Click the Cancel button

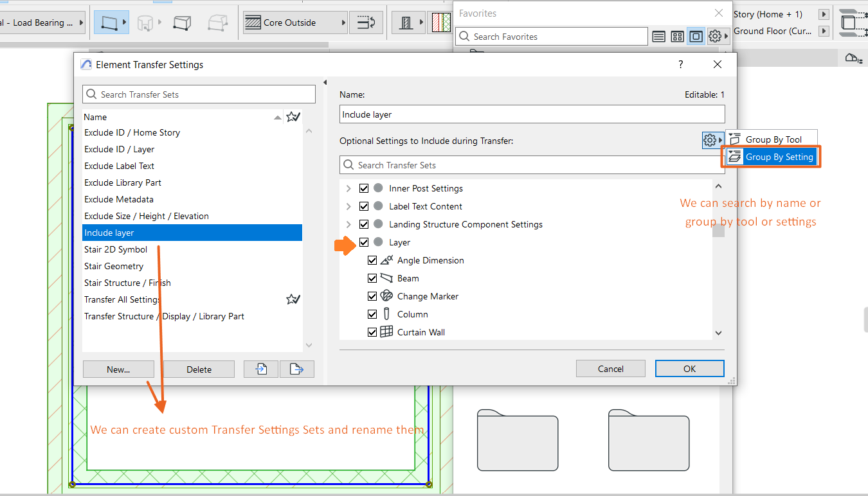tap(611, 368)
